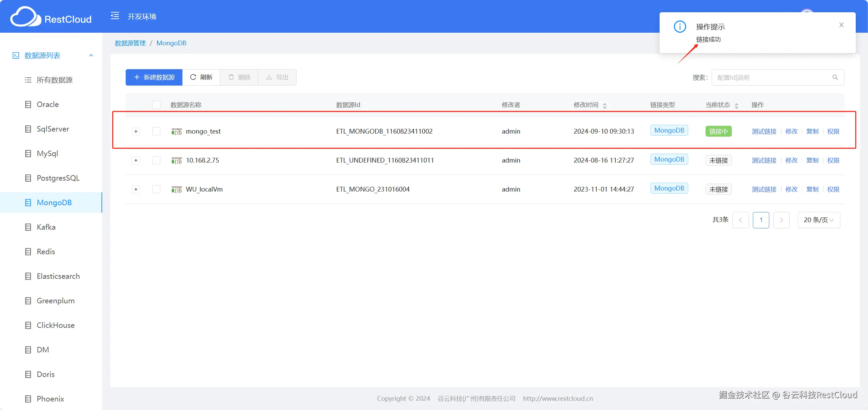Open the Elasticsearch menu entry

coord(51,276)
